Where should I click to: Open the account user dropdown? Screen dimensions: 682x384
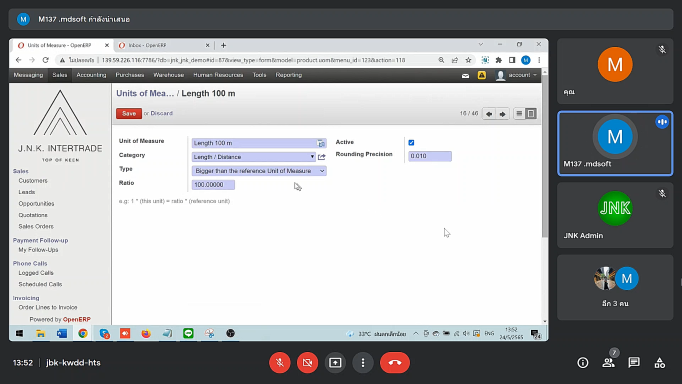517,75
